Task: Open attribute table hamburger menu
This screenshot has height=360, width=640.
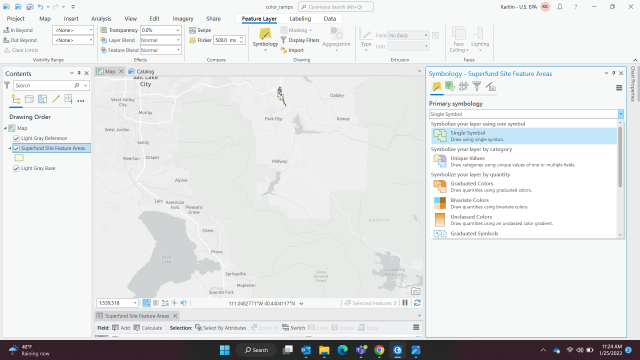Action: [416, 327]
